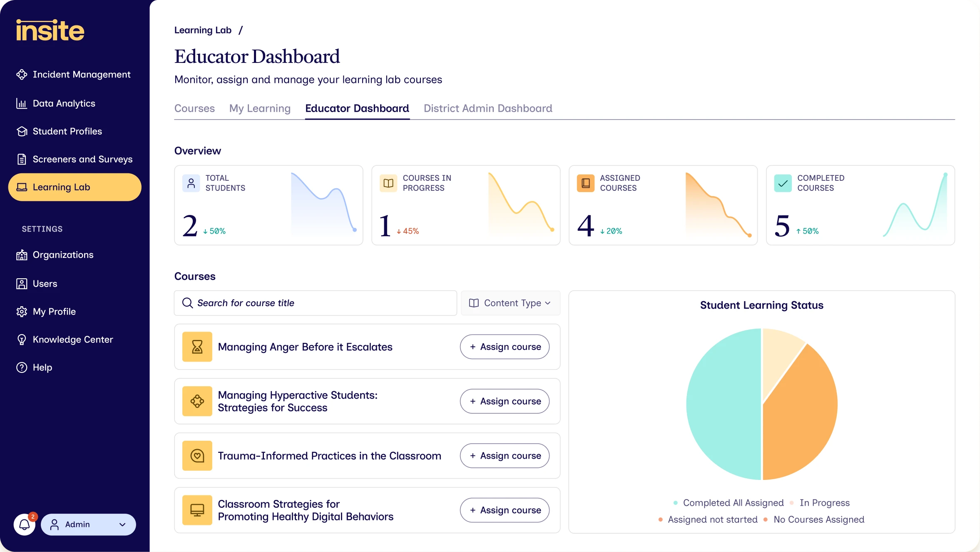Click the teal Completed All Assigned pie slice

(724, 404)
